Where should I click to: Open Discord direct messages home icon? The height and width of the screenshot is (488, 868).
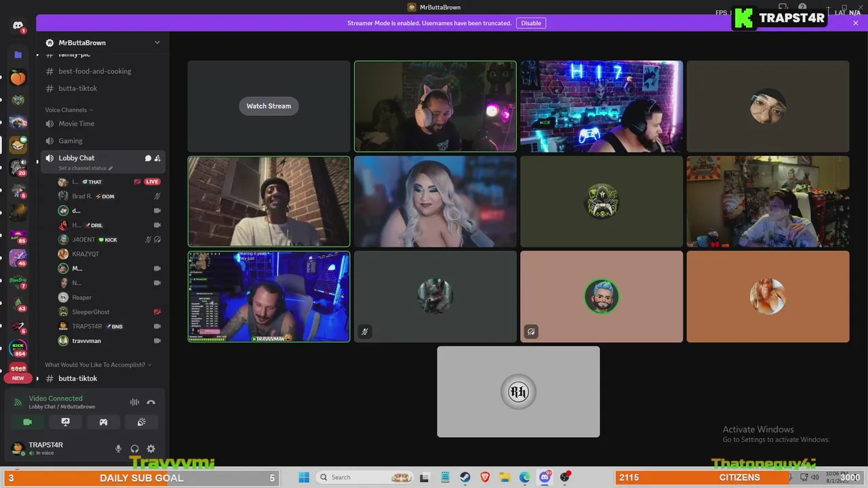18,26
